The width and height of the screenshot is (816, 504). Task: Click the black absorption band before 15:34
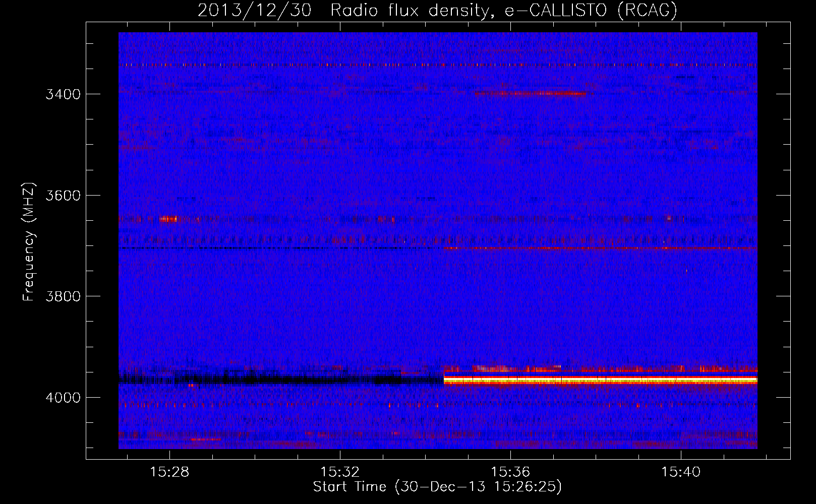281,380
